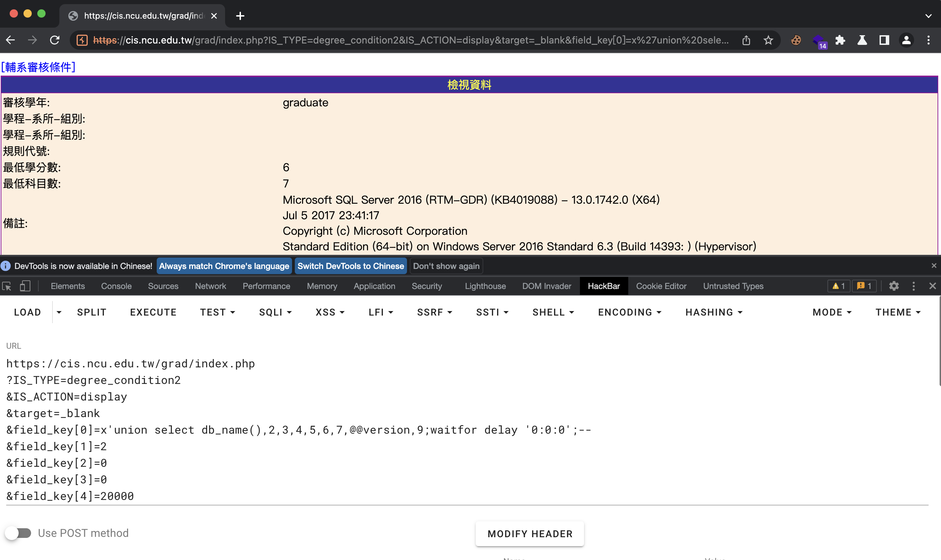Expand the LOAD dropdown arrow

[x=59, y=312]
